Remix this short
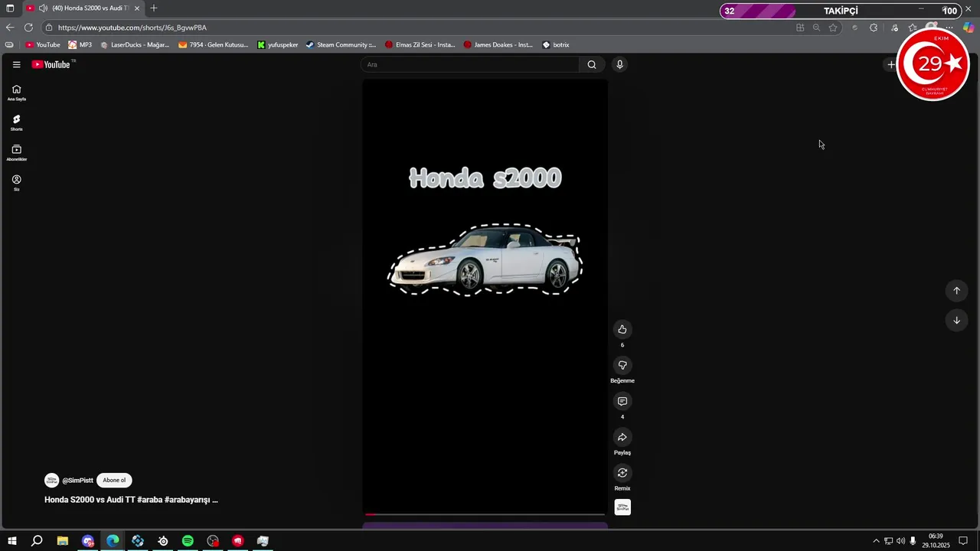Image resolution: width=980 pixels, height=551 pixels. (622, 473)
